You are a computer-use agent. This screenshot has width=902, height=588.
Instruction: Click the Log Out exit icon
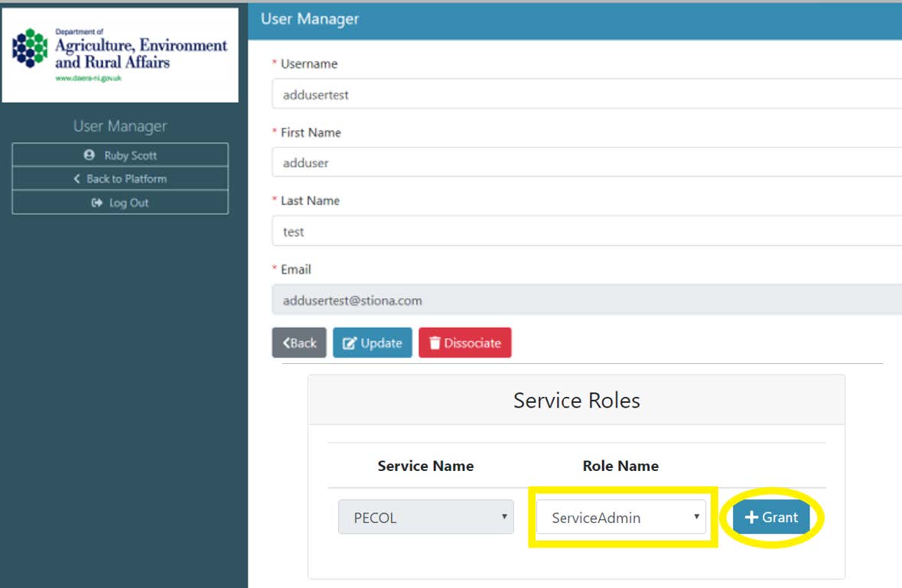point(96,203)
